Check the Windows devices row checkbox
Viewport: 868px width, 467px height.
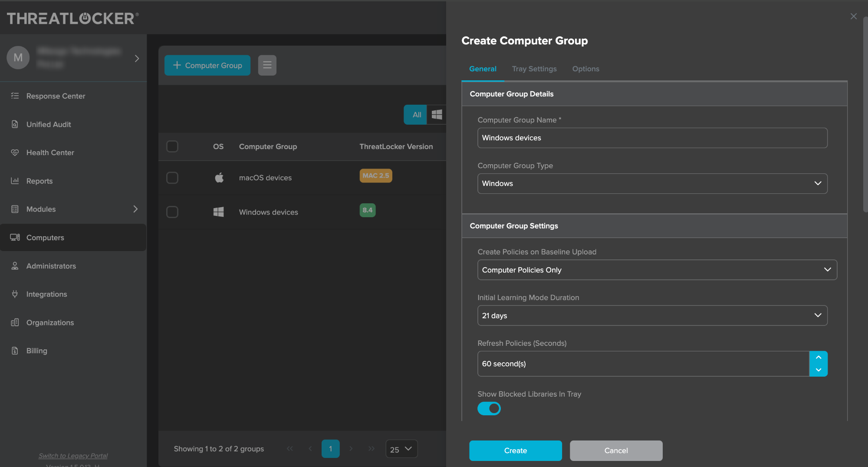pyautogui.click(x=172, y=212)
